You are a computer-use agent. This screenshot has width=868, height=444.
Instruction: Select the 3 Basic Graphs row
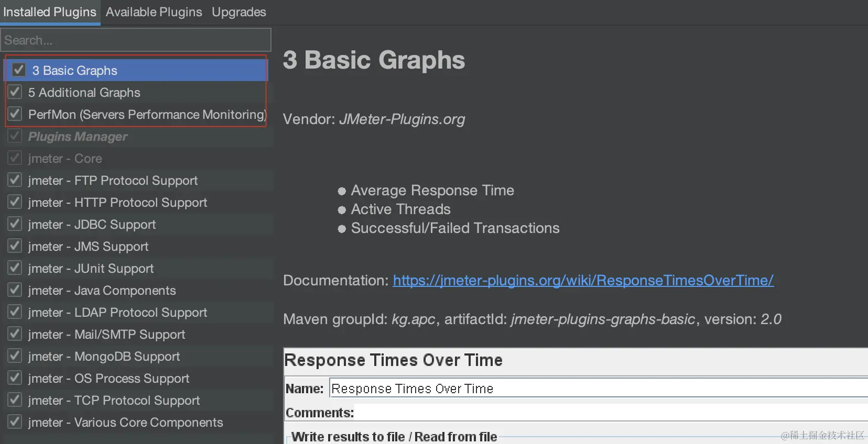pyautogui.click(x=136, y=70)
